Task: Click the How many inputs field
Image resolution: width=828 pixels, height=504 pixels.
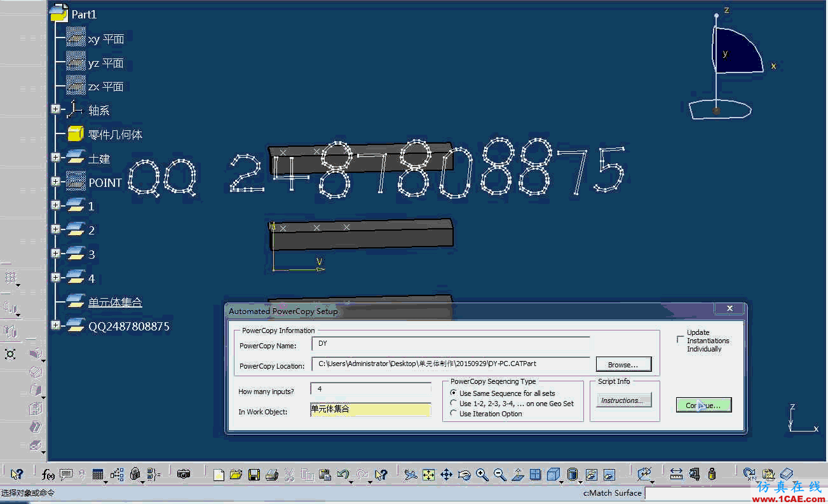Action: click(x=370, y=388)
